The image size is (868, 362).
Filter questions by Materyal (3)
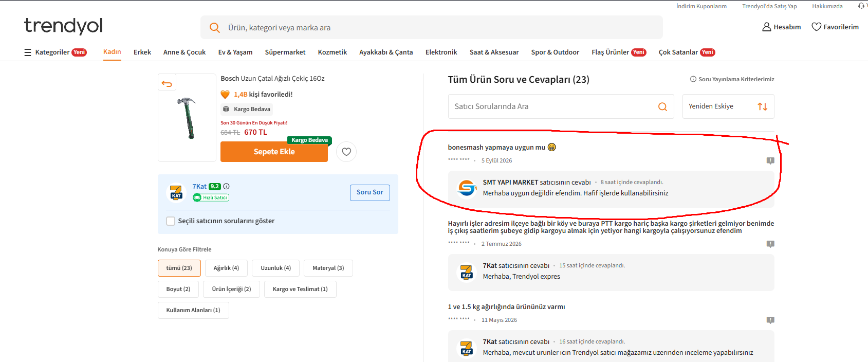(328, 268)
